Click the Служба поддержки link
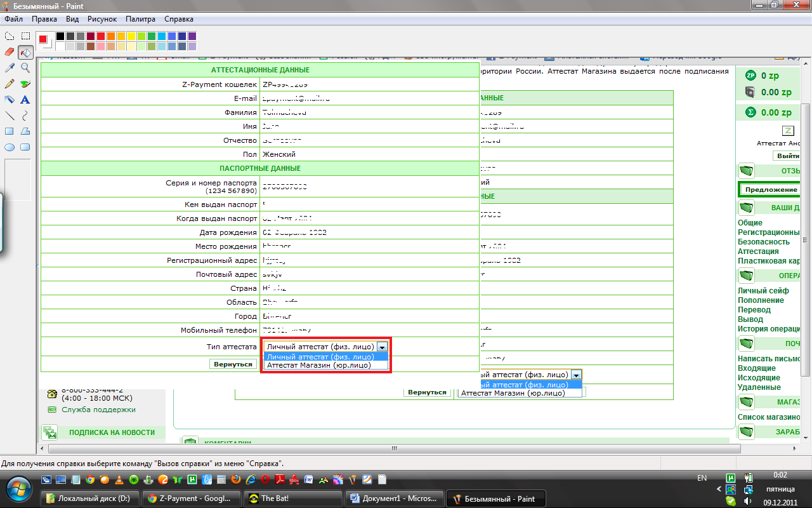Image resolution: width=812 pixels, height=508 pixels. (x=98, y=410)
